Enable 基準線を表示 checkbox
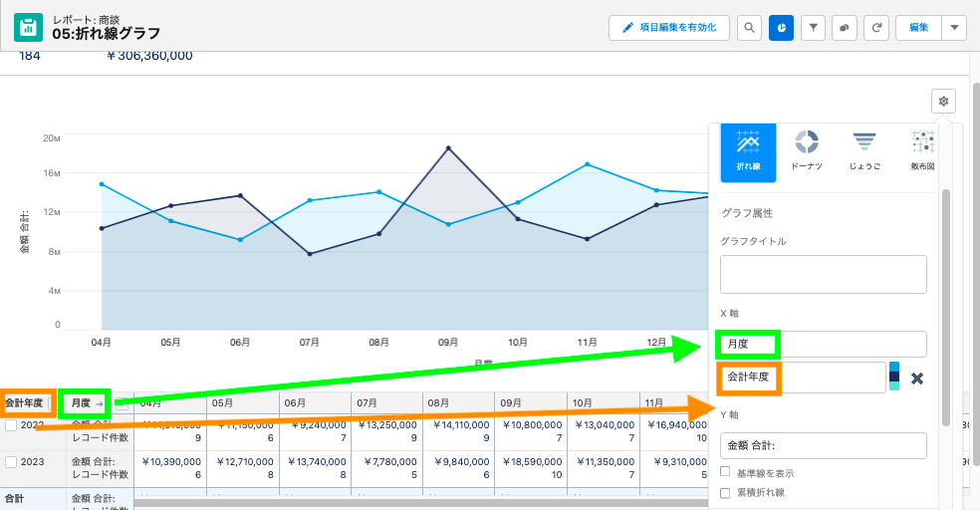Viewport: 980px width, 510px height. pos(725,472)
